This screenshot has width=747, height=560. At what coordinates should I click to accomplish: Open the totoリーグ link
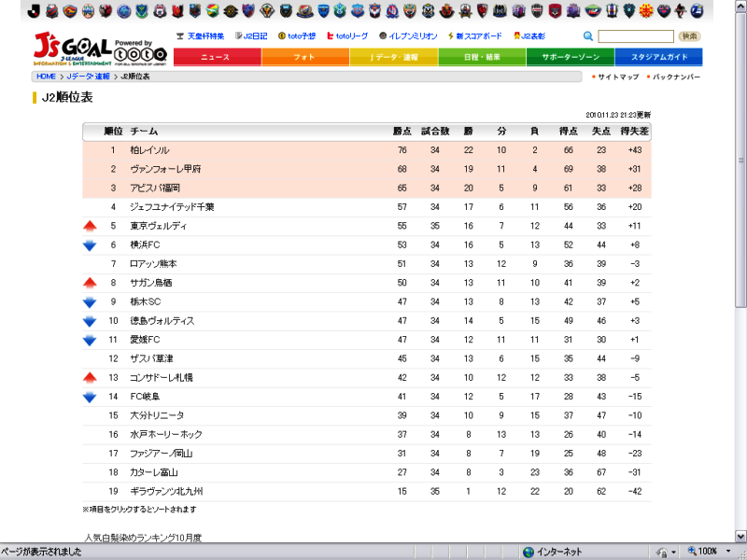[347, 36]
